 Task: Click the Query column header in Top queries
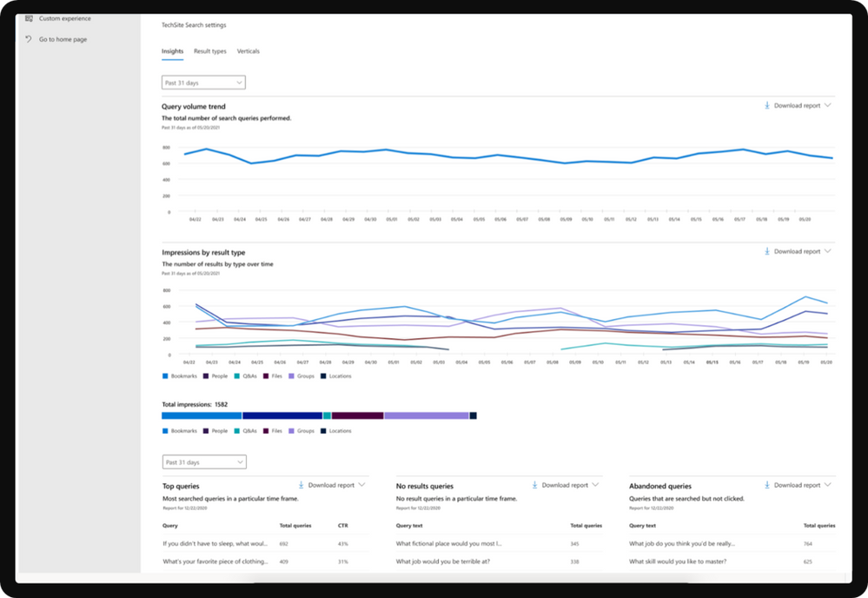coord(170,526)
